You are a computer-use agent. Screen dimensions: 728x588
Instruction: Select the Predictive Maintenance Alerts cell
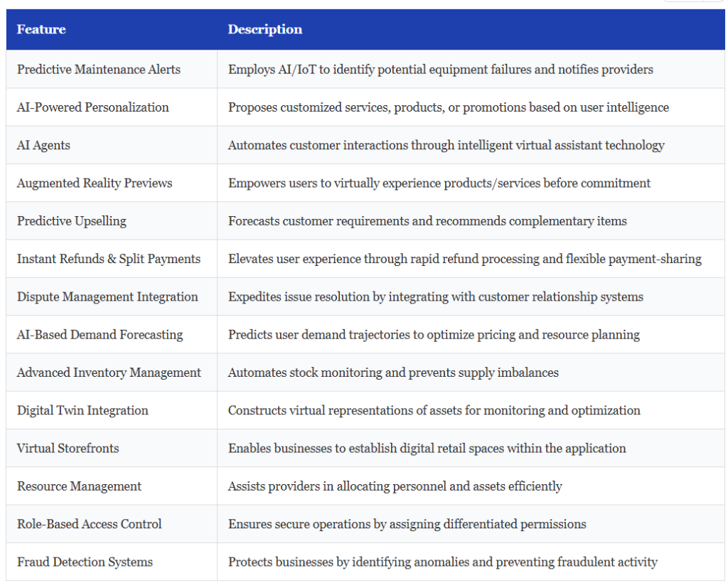99,70
